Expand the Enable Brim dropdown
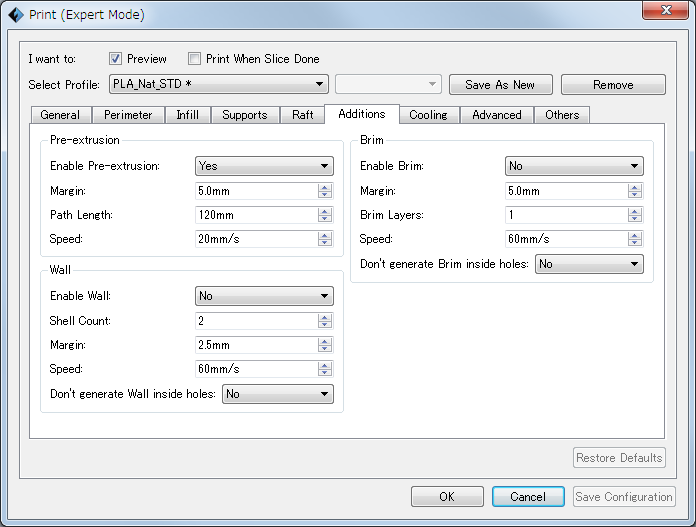696x527 pixels. click(x=574, y=166)
